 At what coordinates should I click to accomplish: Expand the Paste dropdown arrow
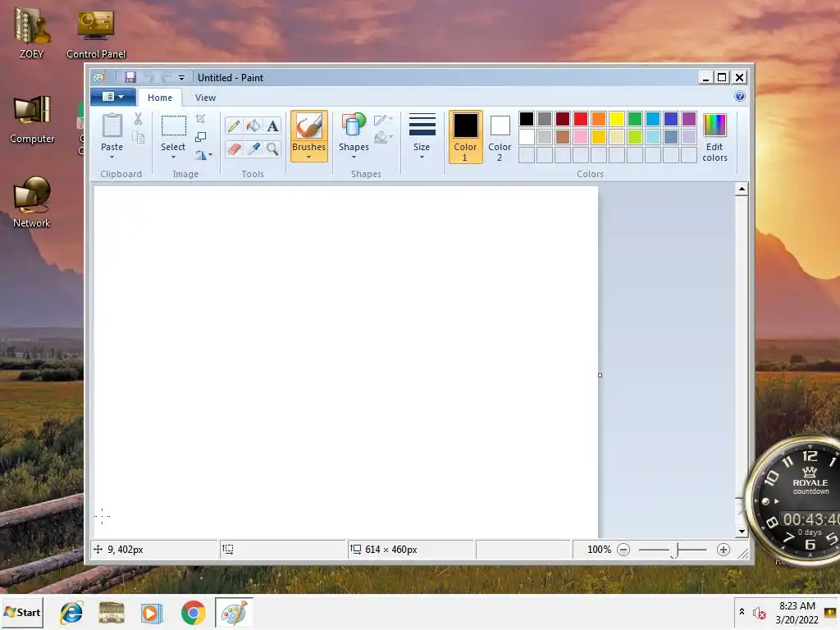tap(112, 157)
